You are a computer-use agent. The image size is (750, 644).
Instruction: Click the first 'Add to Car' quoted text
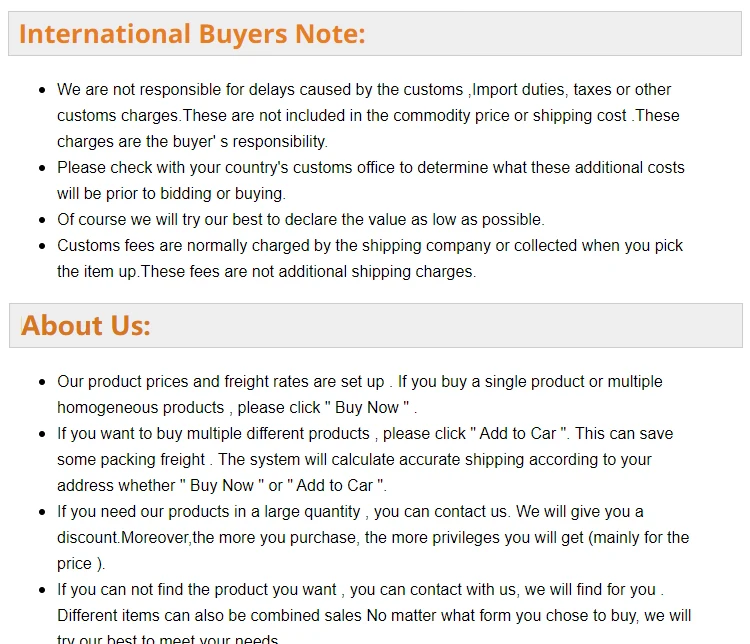(x=518, y=433)
